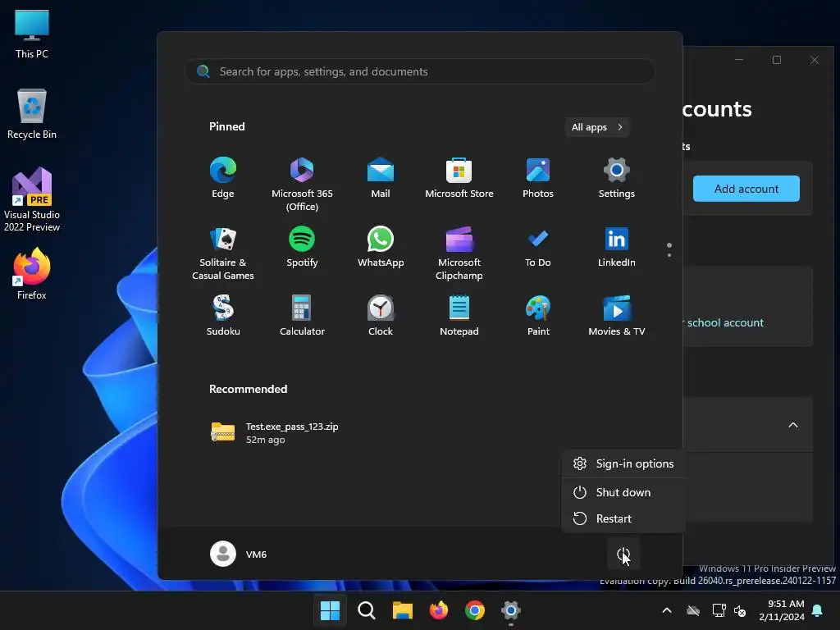Launch Spotify from Start menu
840x630 pixels.
pyautogui.click(x=302, y=247)
